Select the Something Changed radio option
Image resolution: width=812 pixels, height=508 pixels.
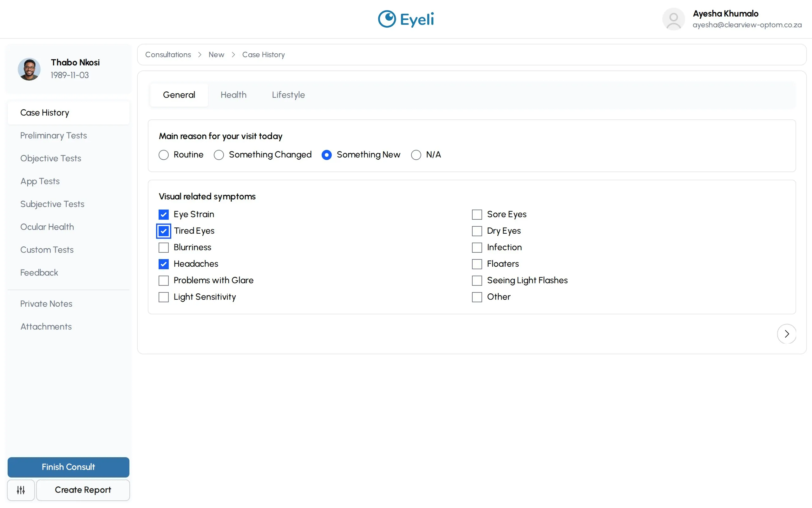(x=219, y=155)
